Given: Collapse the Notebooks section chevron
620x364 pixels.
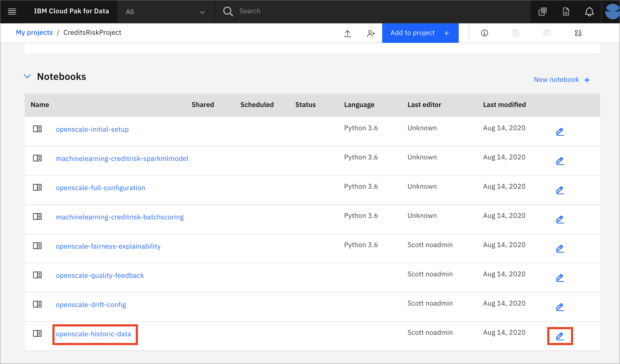Looking at the screenshot, I should (27, 76).
